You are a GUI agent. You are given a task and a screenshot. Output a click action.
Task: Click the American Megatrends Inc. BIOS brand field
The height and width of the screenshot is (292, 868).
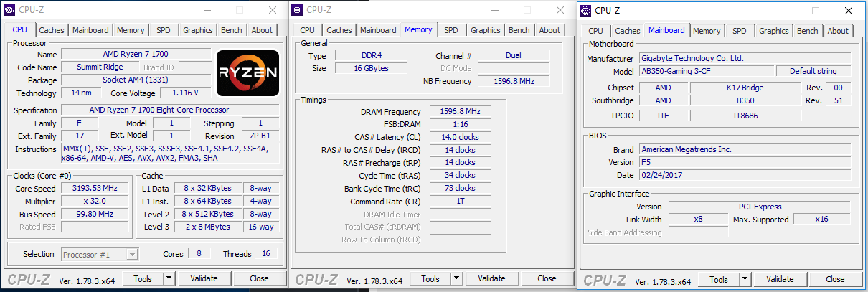point(745,150)
